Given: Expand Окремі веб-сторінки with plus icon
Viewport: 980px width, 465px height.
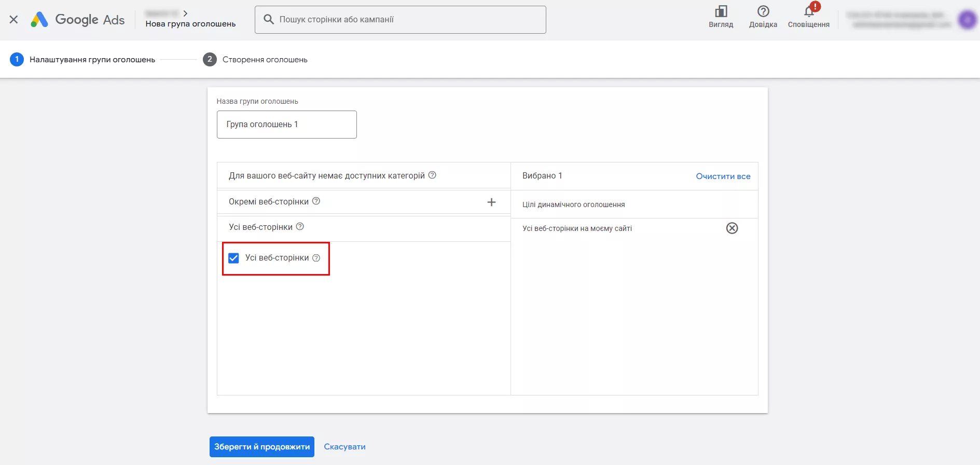Looking at the screenshot, I should pos(492,202).
